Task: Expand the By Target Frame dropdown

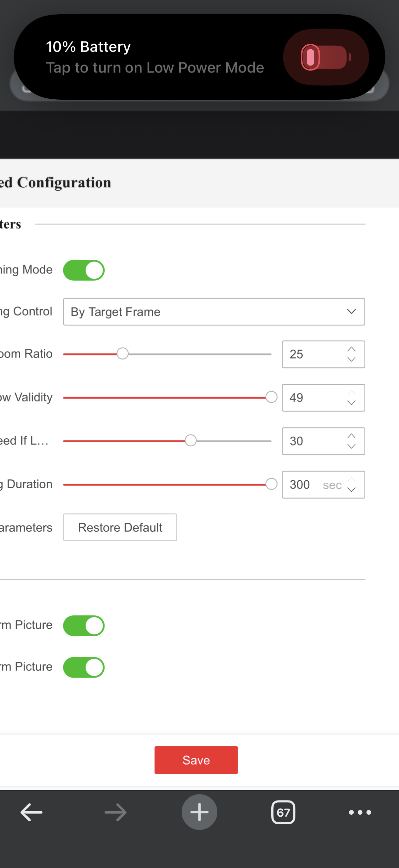Action: click(x=214, y=312)
